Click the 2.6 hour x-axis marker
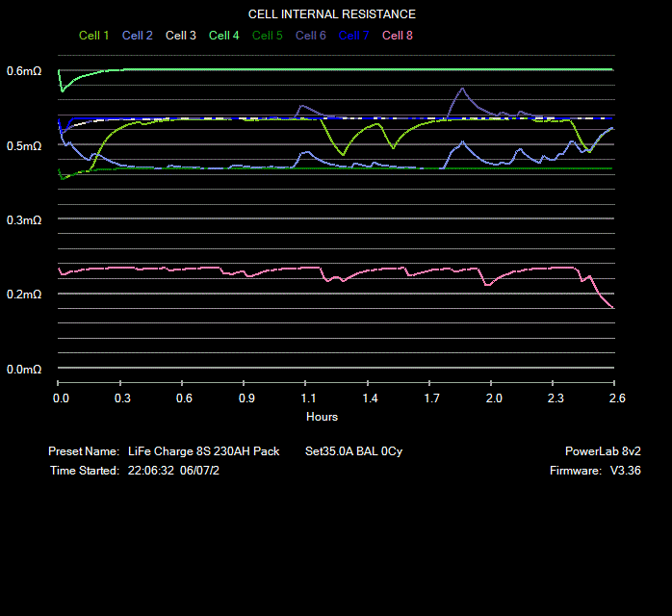Viewport: 672px width, 616px height. [x=617, y=398]
